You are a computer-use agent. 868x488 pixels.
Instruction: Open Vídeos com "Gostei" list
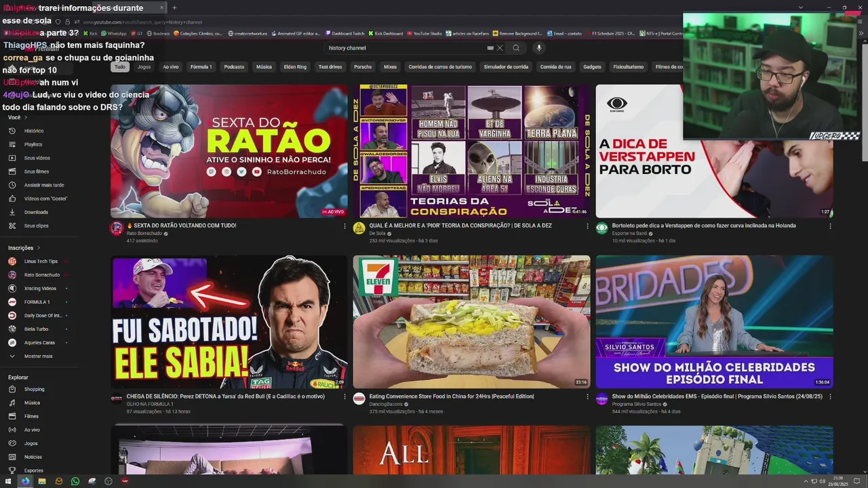coord(45,199)
